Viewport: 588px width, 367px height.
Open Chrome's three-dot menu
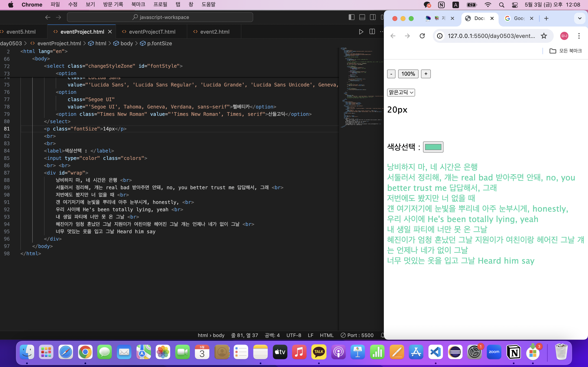point(579,36)
